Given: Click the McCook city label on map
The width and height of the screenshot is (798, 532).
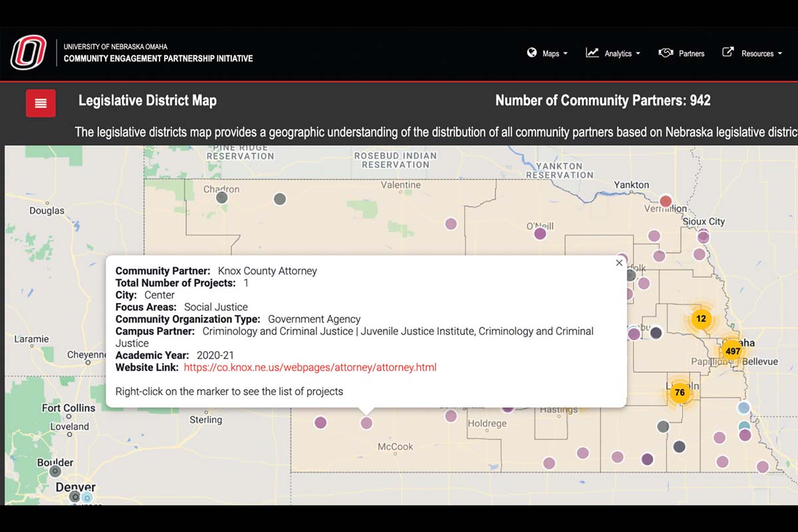Looking at the screenshot, I should [396, 447].
